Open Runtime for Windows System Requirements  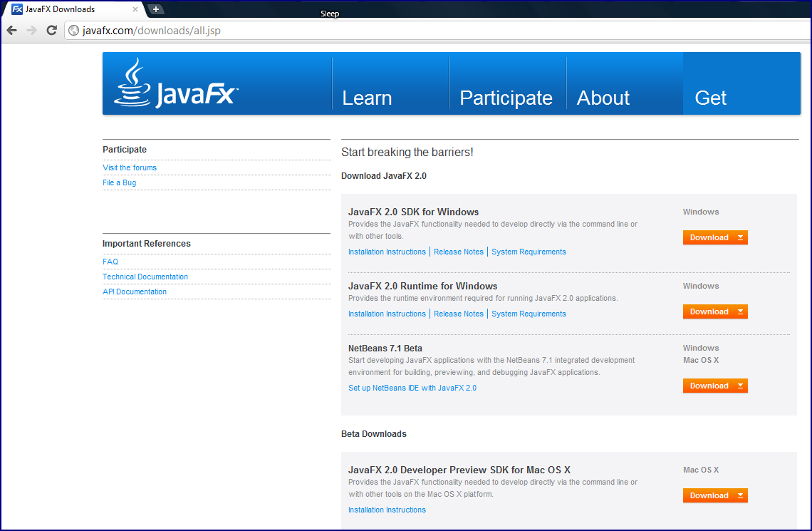529,314
